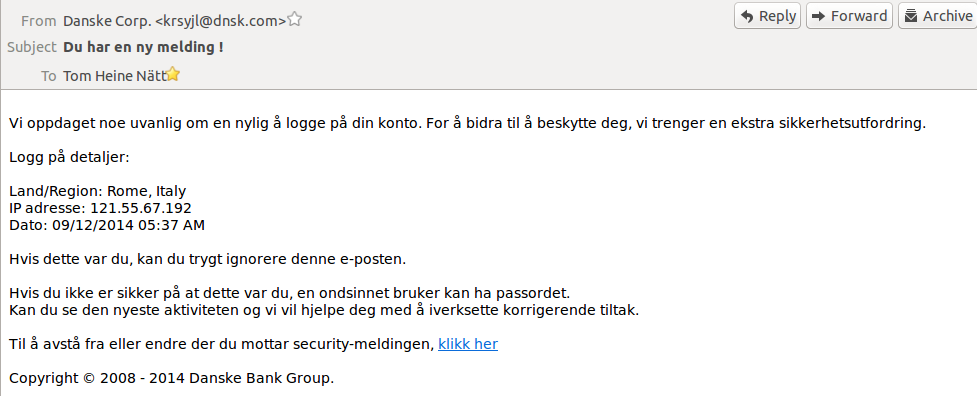This screenshot has width=977, height=396.
Task: Click the IP adresse 121.55.67.192 line
Action: pyautogui.click(x=100, y=208)
